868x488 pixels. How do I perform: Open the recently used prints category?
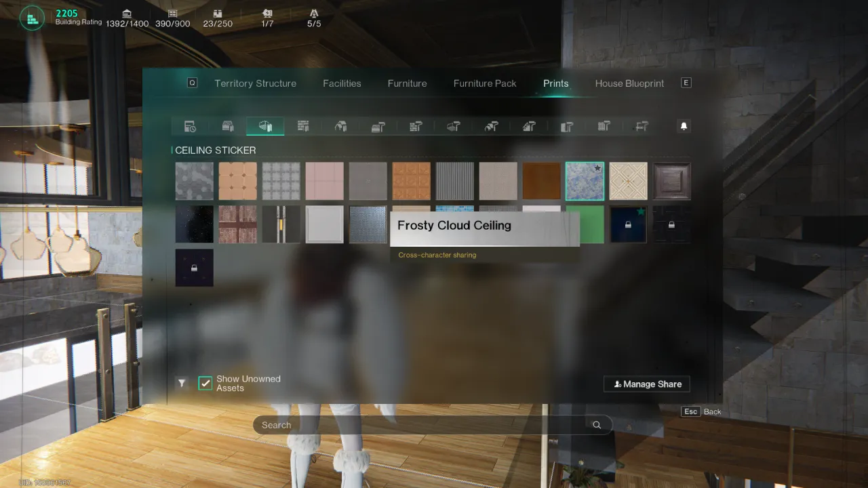190,126
